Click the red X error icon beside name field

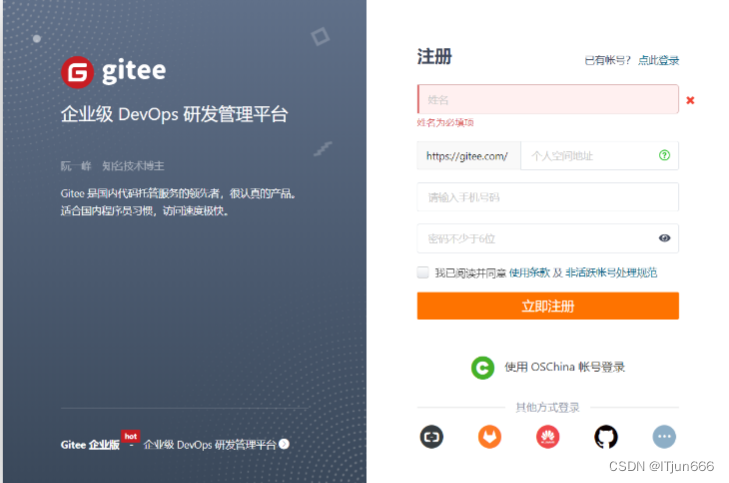[x=690, y=100]
